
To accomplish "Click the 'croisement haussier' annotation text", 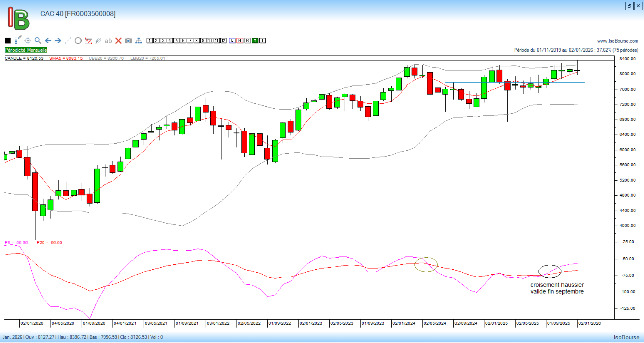I will (557, 285).
